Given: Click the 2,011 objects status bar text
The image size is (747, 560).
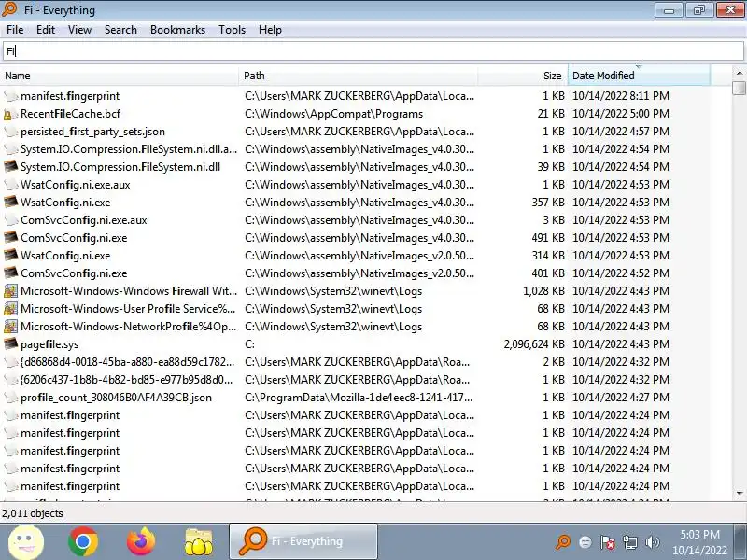Looking at the screenshot, I should pyautogui.click(x=33, y=513).
